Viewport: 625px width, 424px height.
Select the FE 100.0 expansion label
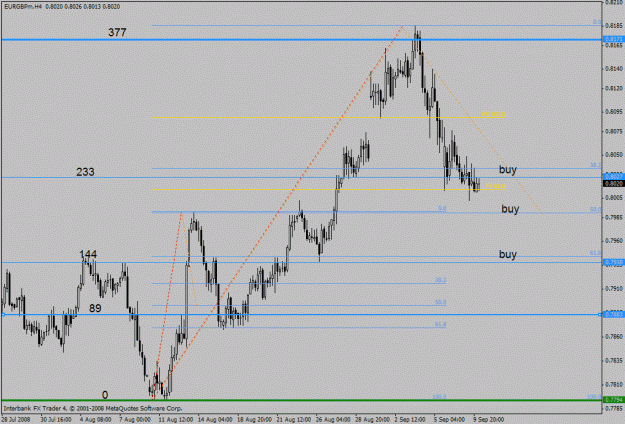(493, 114)
